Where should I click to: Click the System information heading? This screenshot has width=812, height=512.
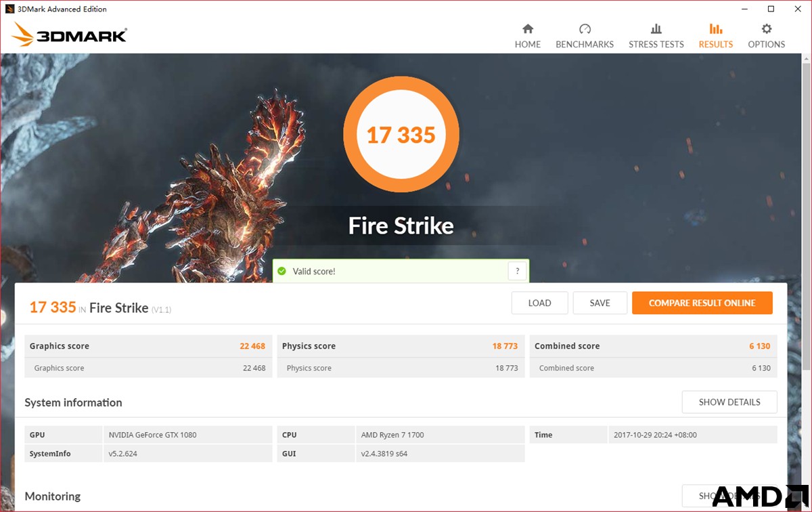pos(73,402)
